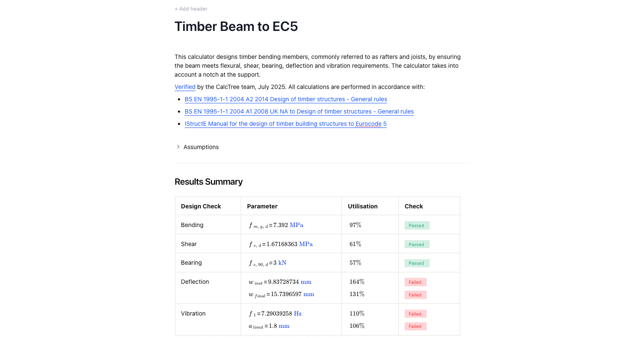The width and height of the screenshot is (644, 338).
Task: Open the BS EN 1995-1-1 2004 A2 2014 link
Action: (x=286, y=99)
